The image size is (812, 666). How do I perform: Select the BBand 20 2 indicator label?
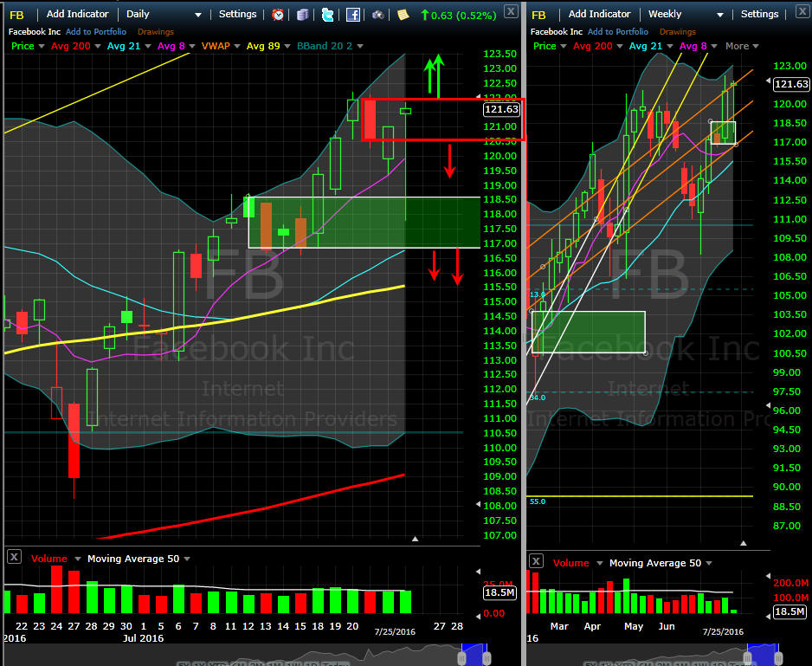click(x=325, y=46)
